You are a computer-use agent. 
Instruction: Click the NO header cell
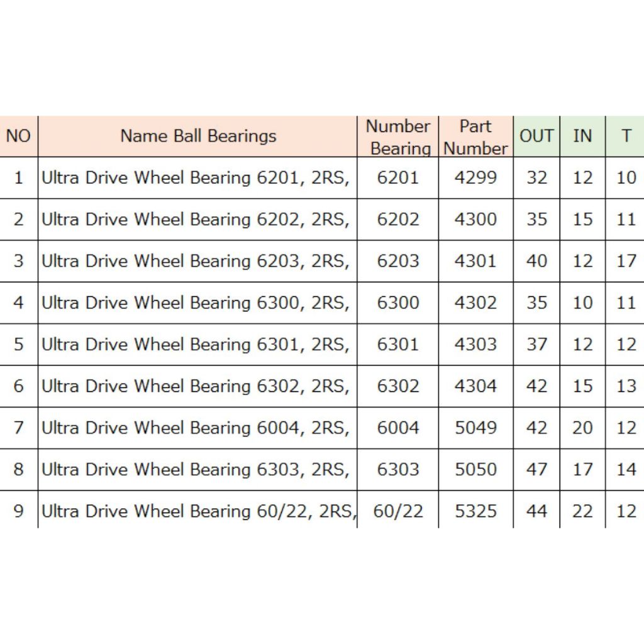pos(18,136)
